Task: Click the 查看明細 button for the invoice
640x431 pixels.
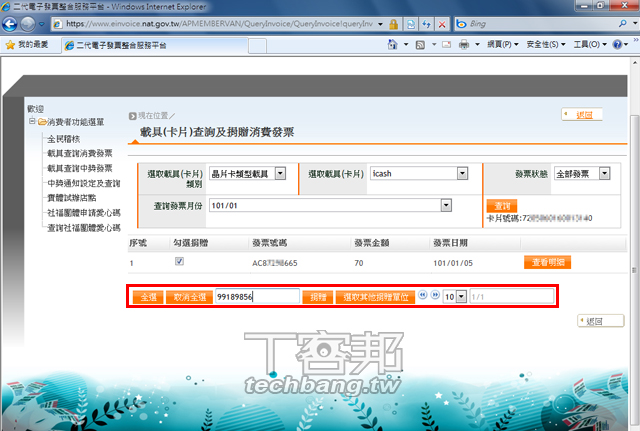Action: (547, 262)
